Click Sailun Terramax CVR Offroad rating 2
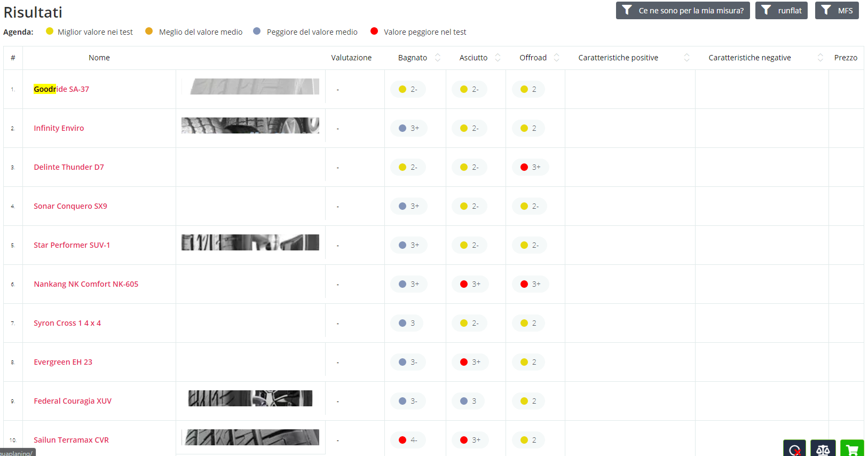Viewport: 868px width, 456px height. (528, 440)
